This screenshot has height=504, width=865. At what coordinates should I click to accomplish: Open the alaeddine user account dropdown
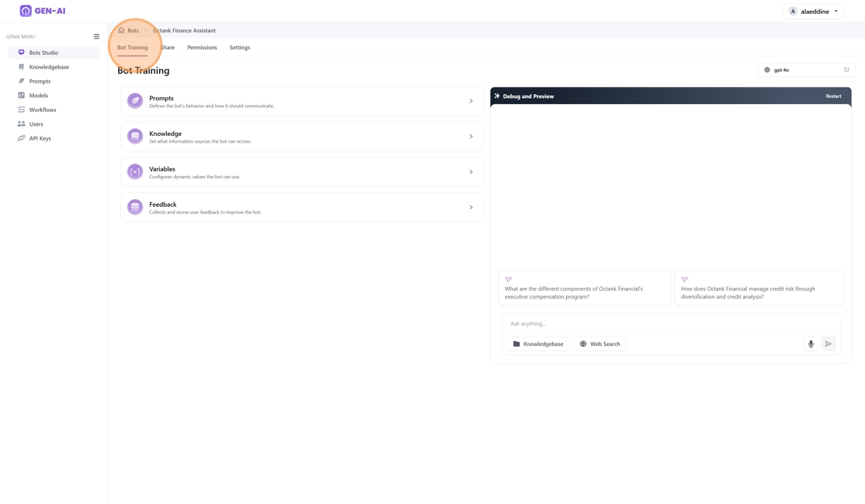point(814,12)
